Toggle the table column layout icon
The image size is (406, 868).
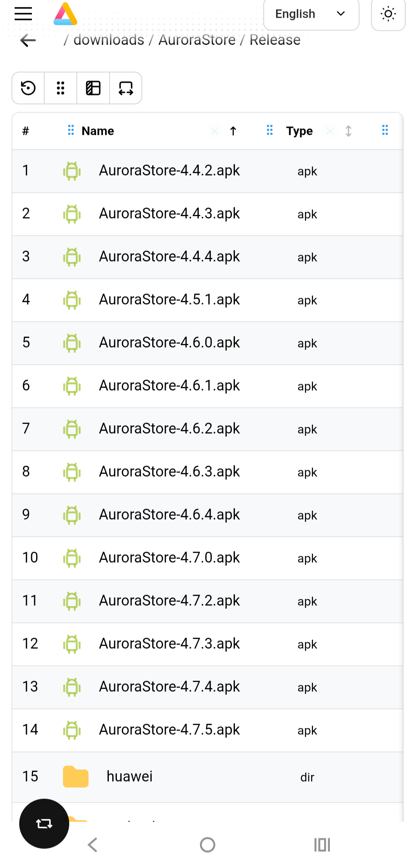point(93,88)
